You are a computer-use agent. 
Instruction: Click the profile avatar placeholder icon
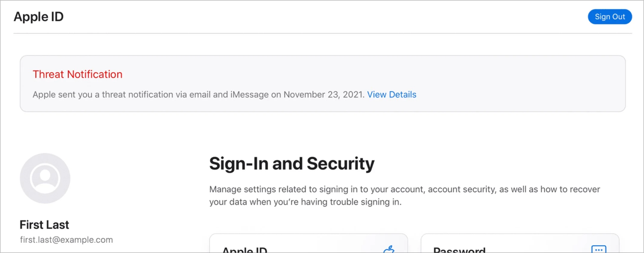tap(45, 178)
